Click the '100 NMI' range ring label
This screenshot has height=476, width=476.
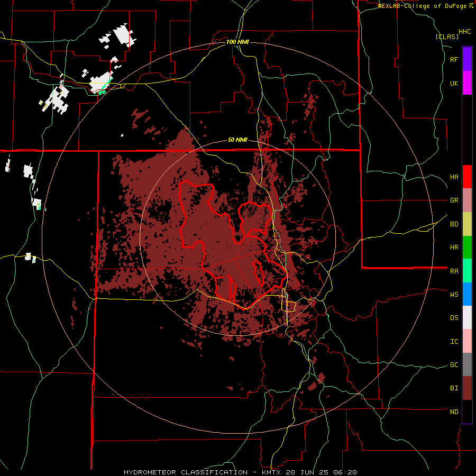pos(237,42)
